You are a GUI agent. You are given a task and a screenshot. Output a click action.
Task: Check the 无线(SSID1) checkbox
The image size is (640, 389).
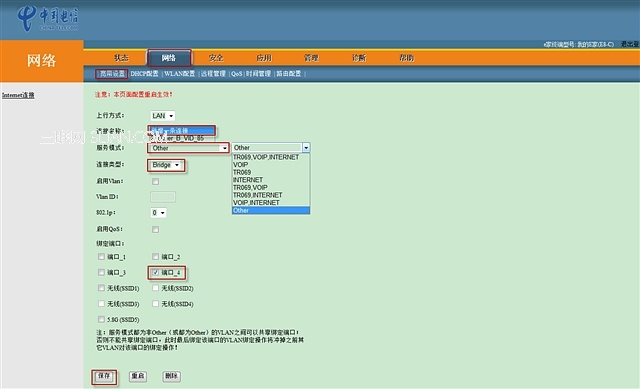point(101,288)
